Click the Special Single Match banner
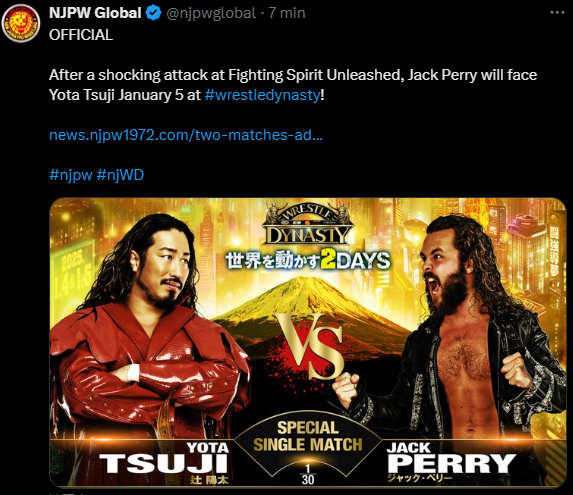Viewport: 573px width, 495px height. tap(308, 436)
